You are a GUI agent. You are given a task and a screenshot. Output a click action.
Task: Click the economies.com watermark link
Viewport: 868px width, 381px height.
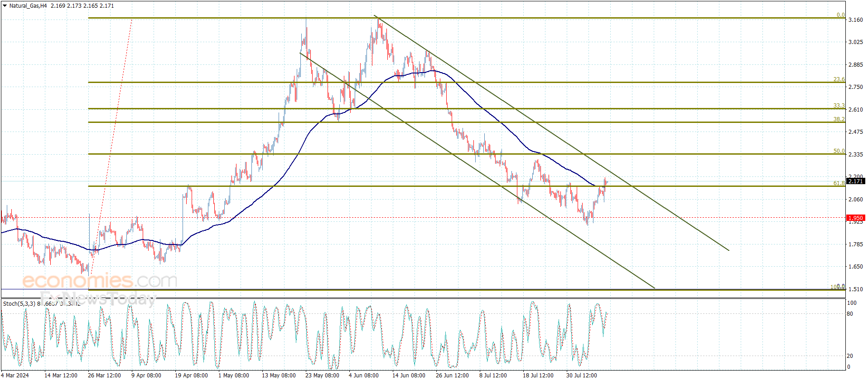click(100, 281)
